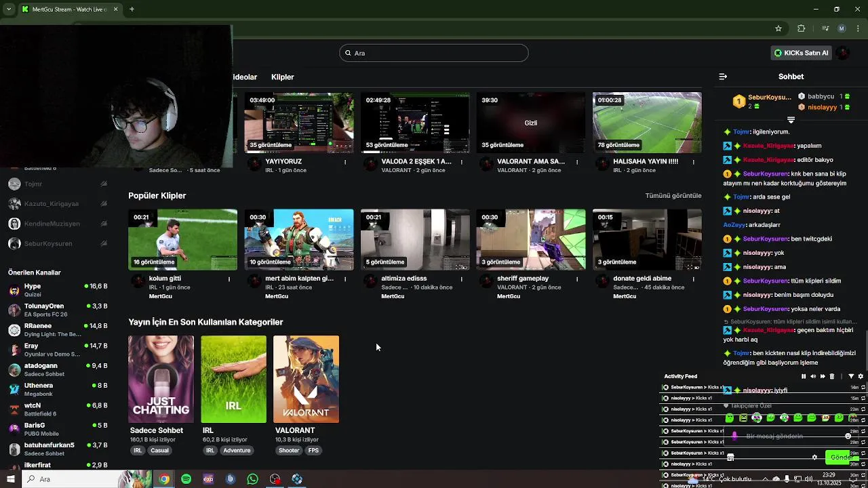Replay the 14m SeburKoysuren Kicks alert

click(863, 388)
